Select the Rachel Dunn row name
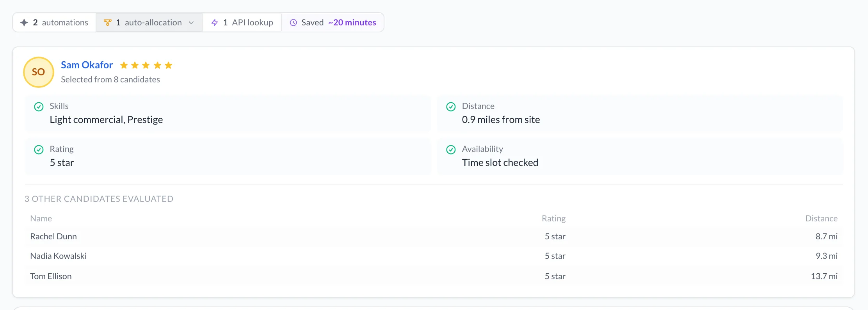Screen dimensions: 868x310 coord(53,236)
